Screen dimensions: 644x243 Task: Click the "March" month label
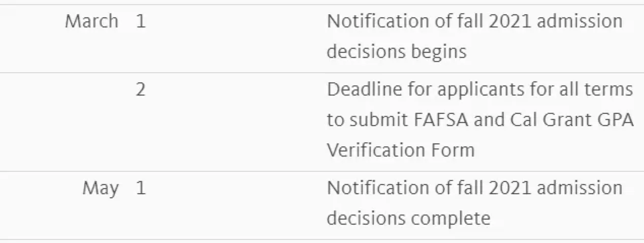pyautogui.click(x=91, y=21)
